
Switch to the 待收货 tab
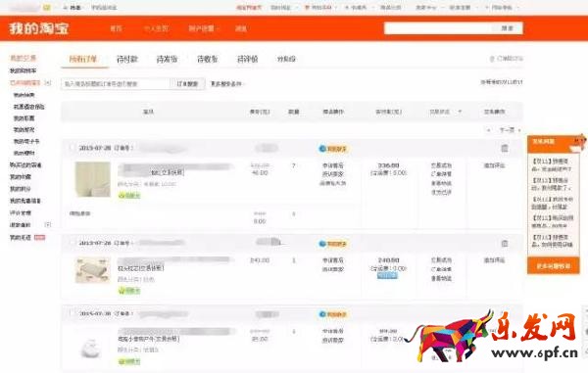(x=208, y=59)
